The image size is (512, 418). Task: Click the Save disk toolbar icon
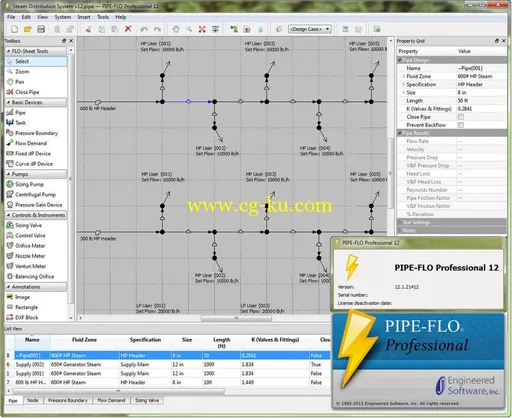tap(41, 29)
